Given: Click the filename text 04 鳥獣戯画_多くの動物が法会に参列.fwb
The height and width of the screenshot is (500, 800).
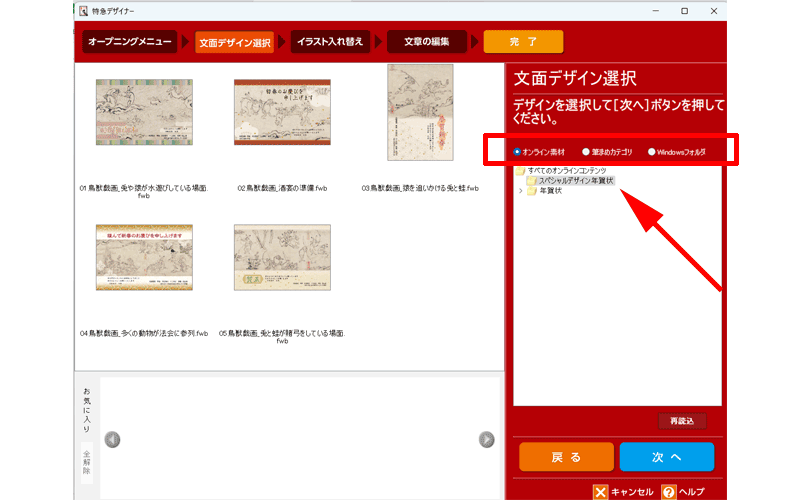Looking at the screenshot, I should [x=144, y=334].
